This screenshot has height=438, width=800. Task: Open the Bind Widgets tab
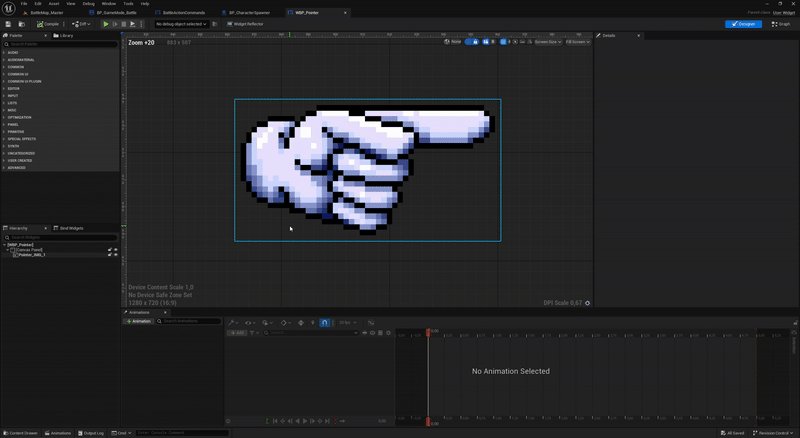click(x=68, y=228)
